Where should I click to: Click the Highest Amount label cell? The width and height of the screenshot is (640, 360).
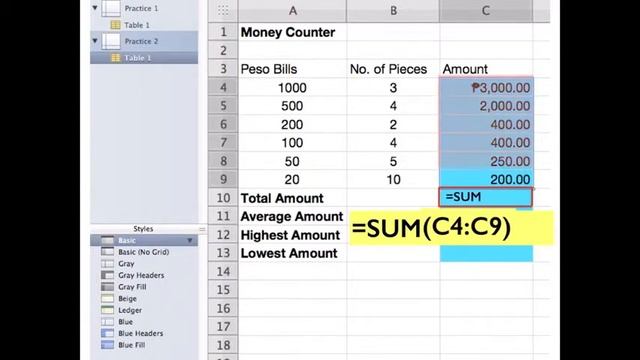(x=292, y=235)
